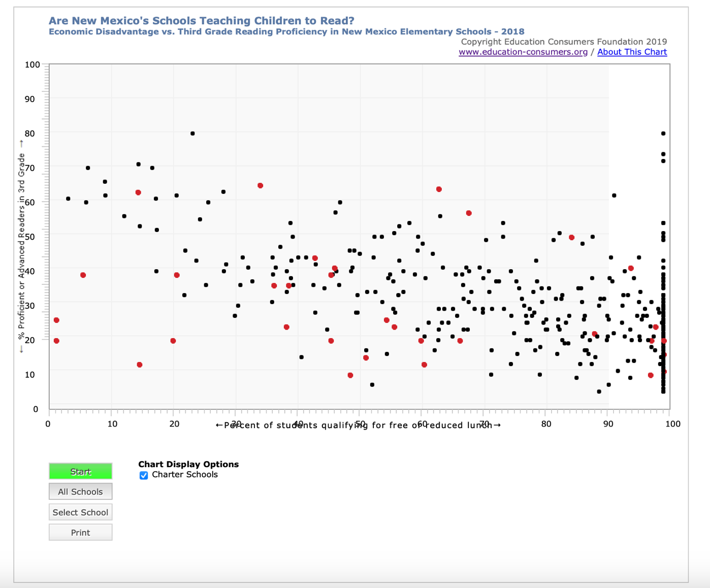Pick the red dot near 67% lunch, 57% proficient
The width and height of the screenshot is (710, 588).
point(469,213)
